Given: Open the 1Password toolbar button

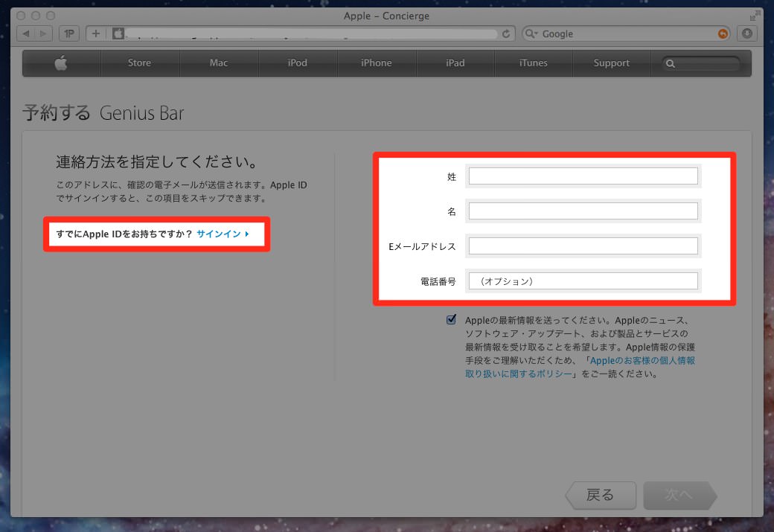Looking at the screenshot, I should pyautogui.click(x=69, y=33).
